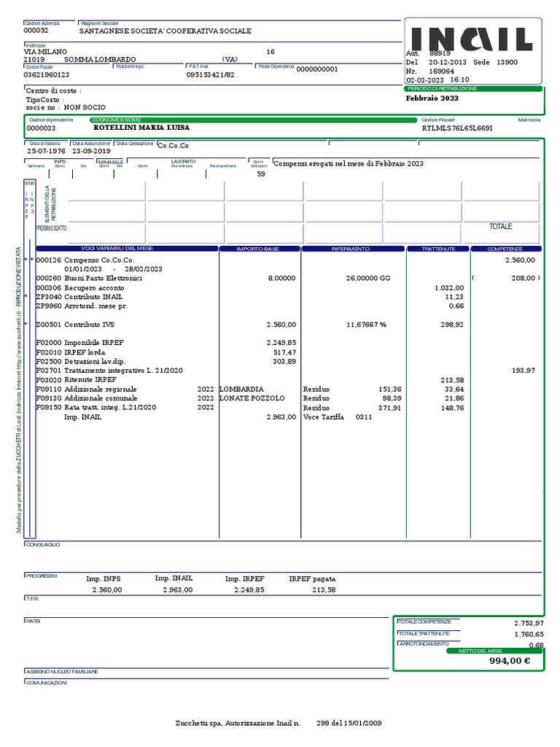Viewport: 560px width, 747px height.
Task: Click Buoni Pasto value 208,00
Action: [524, 278]
